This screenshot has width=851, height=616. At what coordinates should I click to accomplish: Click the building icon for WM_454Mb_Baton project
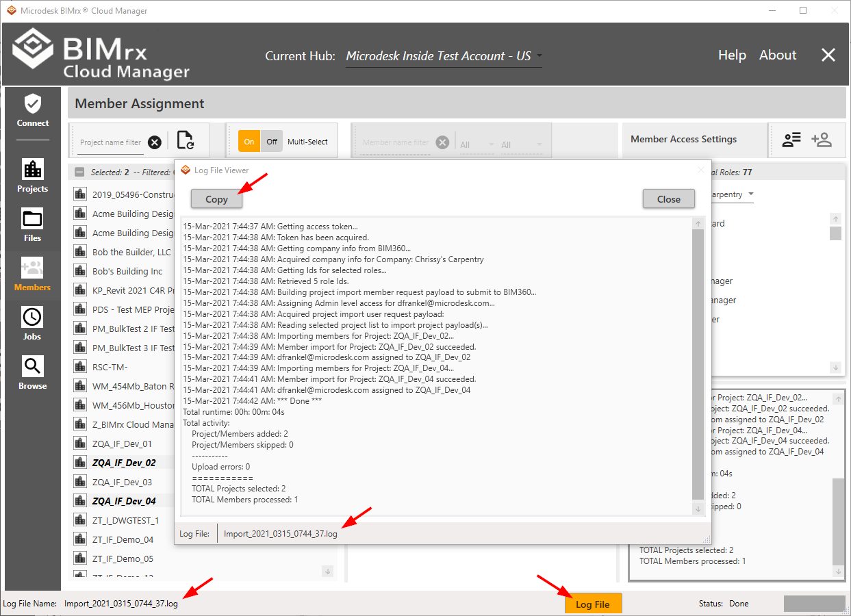(80, 386)
